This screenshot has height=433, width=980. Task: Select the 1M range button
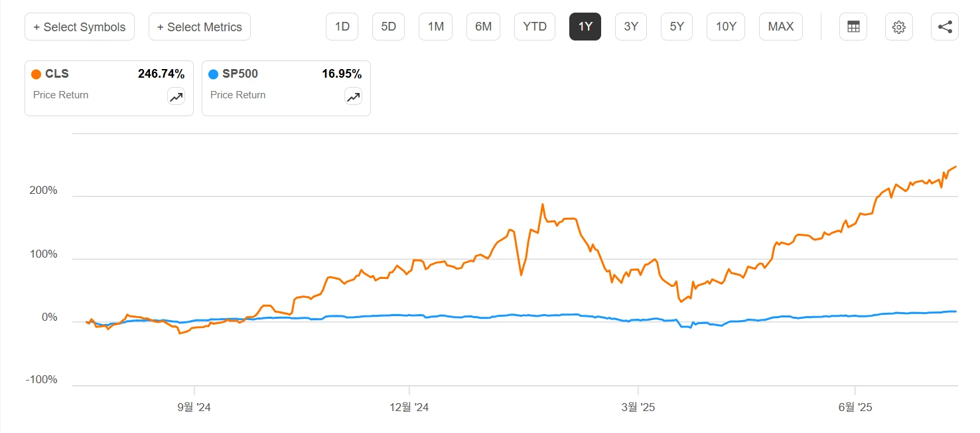435,27
